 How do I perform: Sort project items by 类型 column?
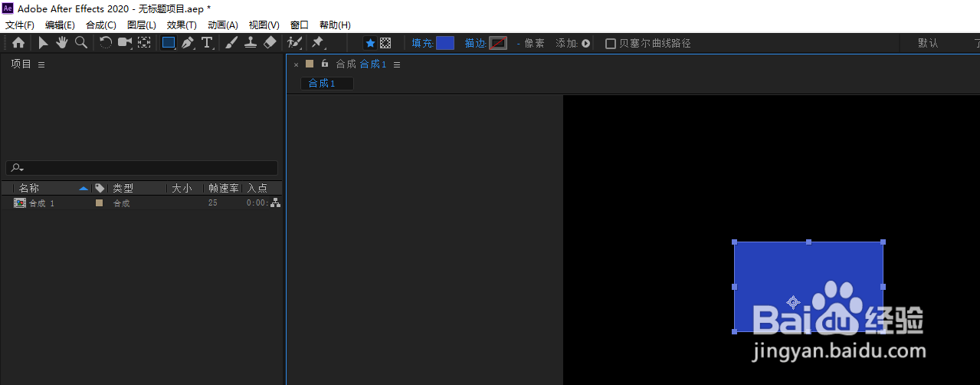coord(123,188)
